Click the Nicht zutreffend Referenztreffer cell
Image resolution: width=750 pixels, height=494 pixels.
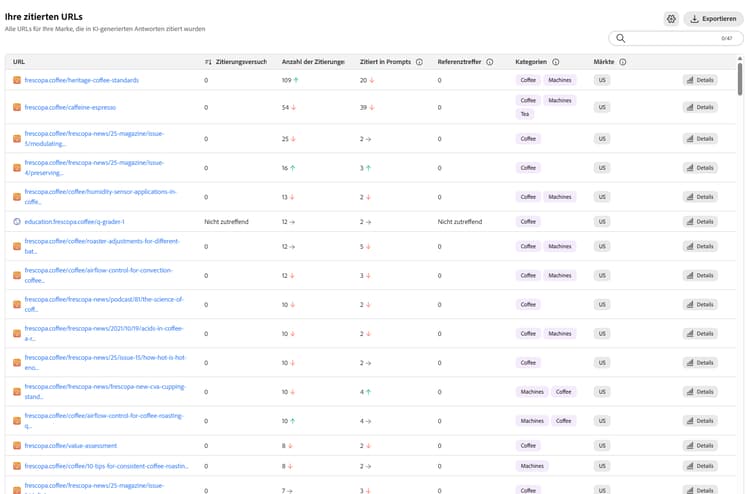pos(460,221)
